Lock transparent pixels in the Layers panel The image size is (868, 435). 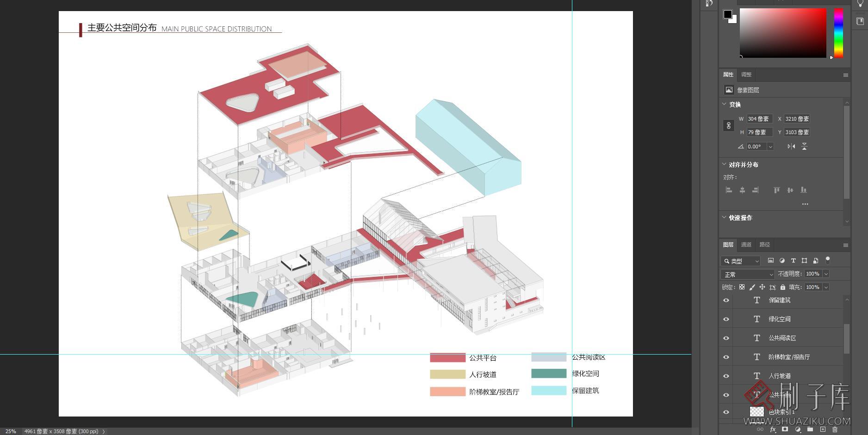point(742,287)
